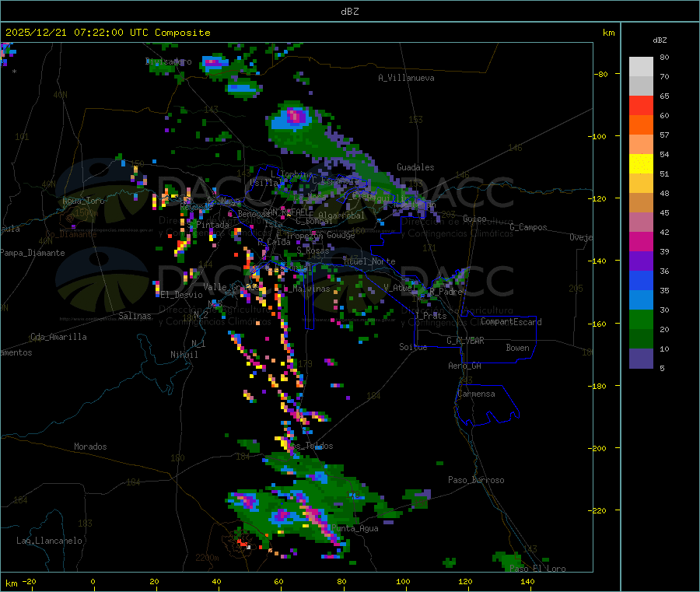Pick the bright green 30 dBZ swatch

coord(641,319)
